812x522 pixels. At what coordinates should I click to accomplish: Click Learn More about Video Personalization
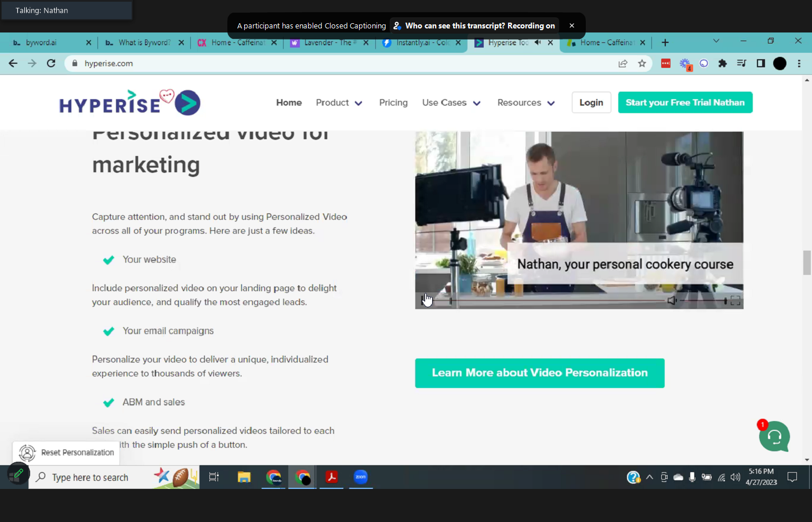pos(539,373)
